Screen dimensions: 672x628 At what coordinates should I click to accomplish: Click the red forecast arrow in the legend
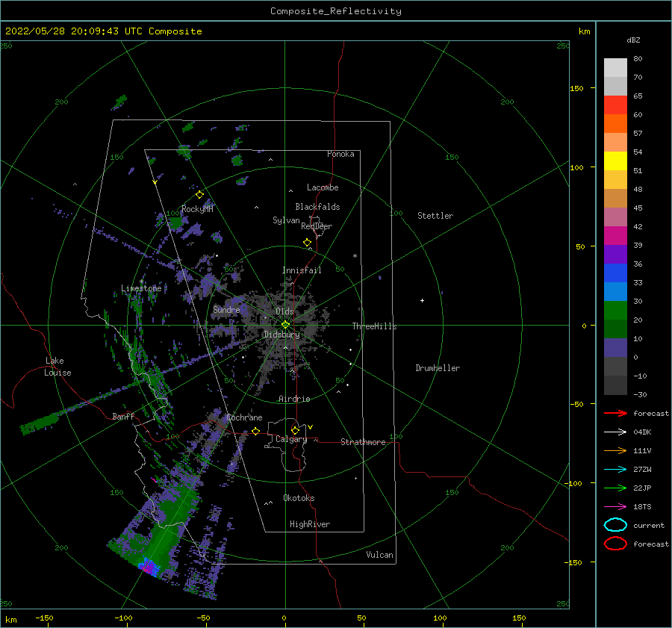coord(615,413)
